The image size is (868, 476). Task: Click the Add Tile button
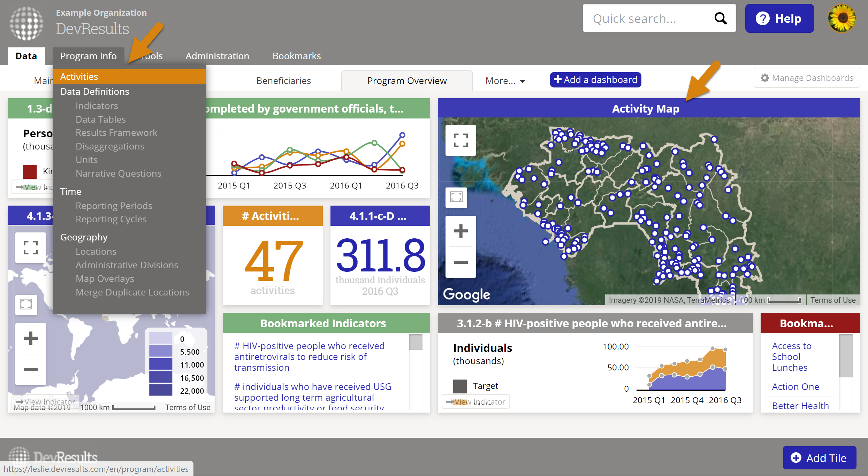coord(820,458)
